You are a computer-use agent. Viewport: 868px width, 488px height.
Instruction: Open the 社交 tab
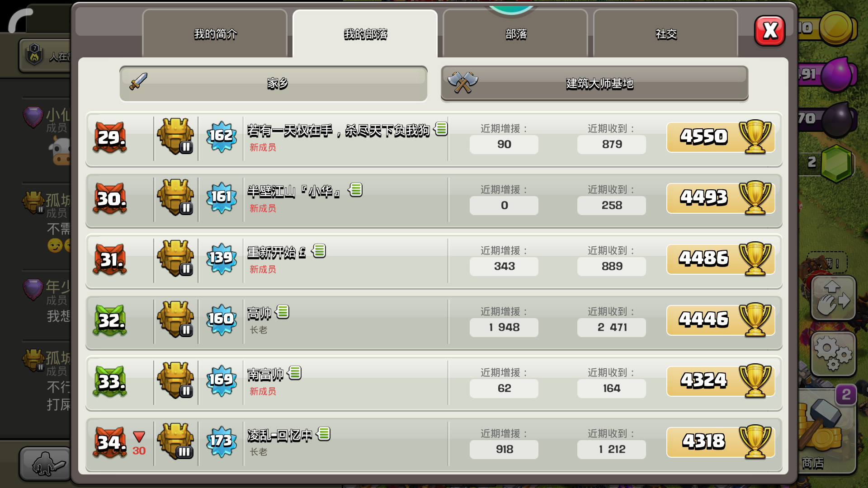666,34
